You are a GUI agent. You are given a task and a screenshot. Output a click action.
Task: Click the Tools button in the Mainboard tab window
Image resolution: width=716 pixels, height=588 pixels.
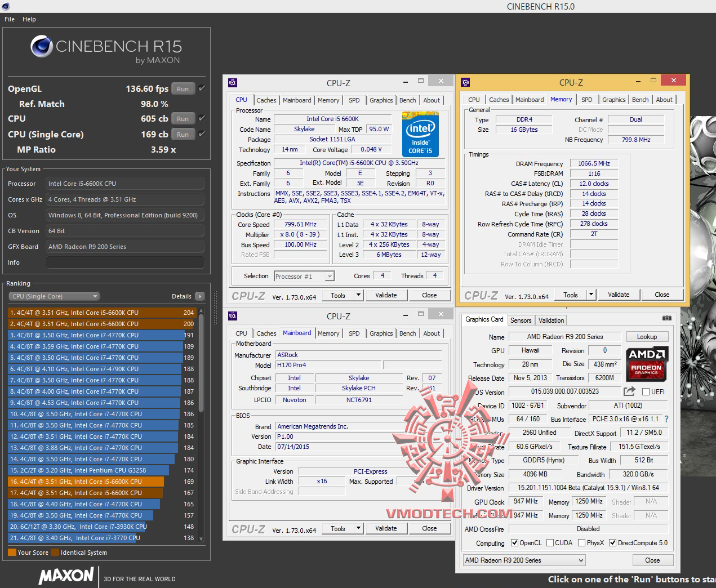tap(338, 528)
